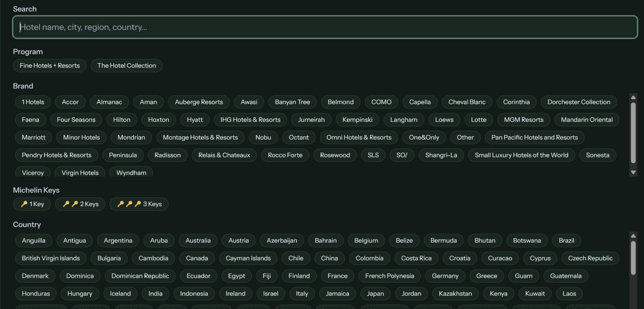The width and height of the screenshot is (644, 309).
Task: Select the Belmond brand chip
Action: pyautogui.click(x=341, y=102)
